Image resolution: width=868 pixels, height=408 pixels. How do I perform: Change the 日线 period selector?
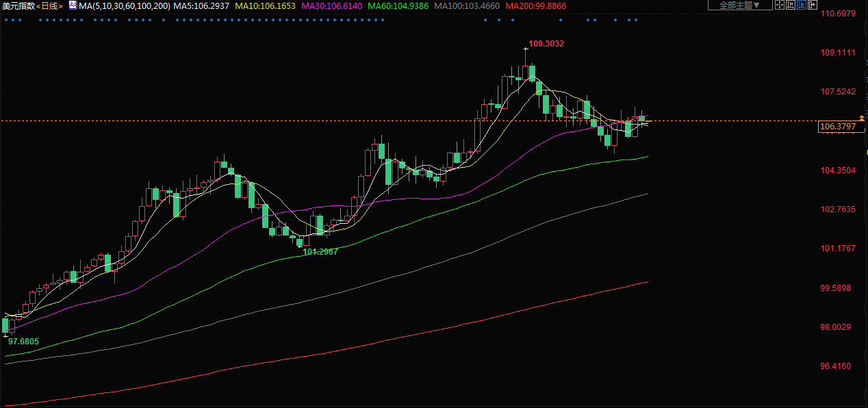click(x=50, y=5)
